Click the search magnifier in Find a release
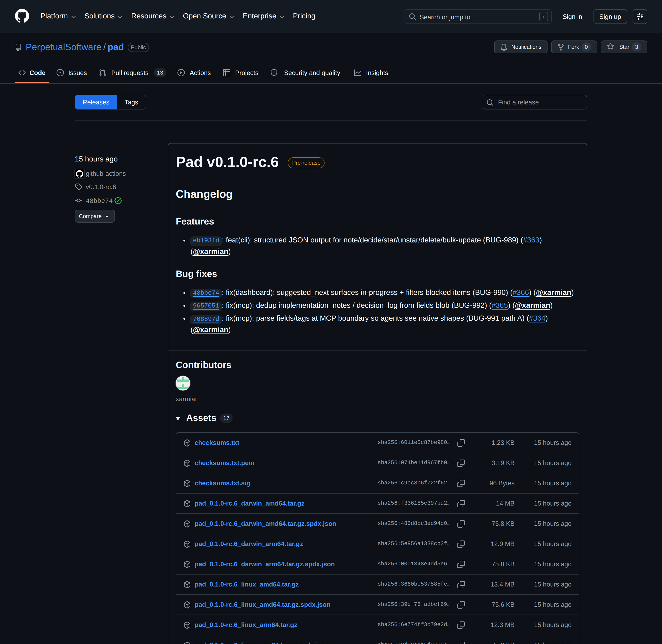The image size is (662, 644). (490, 102)
